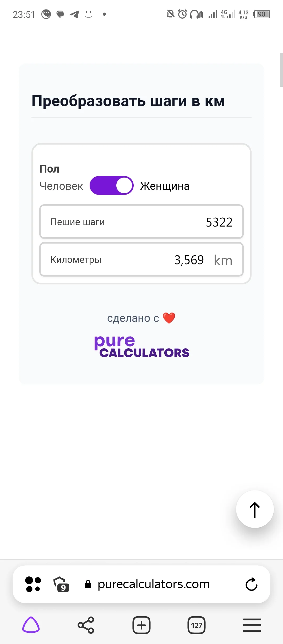Tap the battery indicator in status bar
283x644 pixels.
pyautogui.click(x=262, y=14)
